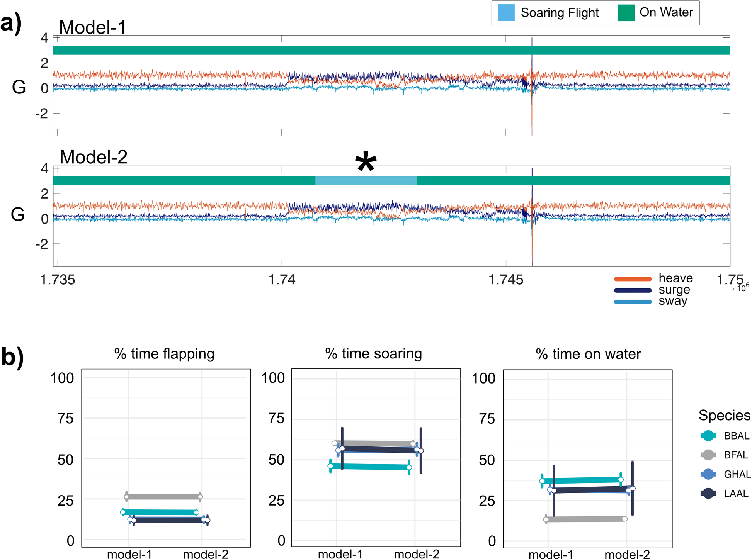Click the G axis label of Model-2
752x560 pixels.
pyautogui.click(x=18, y=214)
